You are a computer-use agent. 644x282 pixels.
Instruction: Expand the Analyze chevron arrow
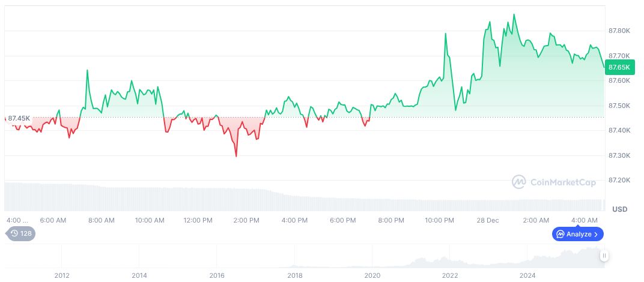[x=596, y=234]
